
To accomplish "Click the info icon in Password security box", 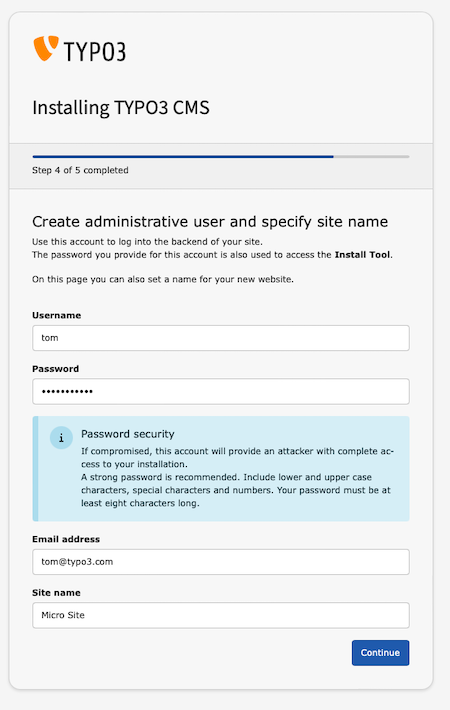I will pos(61,438).
